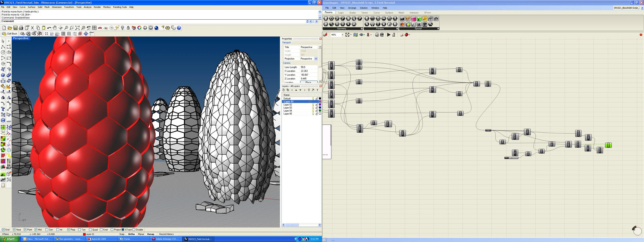The image size is (644, 242).
Task: Open the Surface menu in Rhino
Action: click(x=31, y=7)
